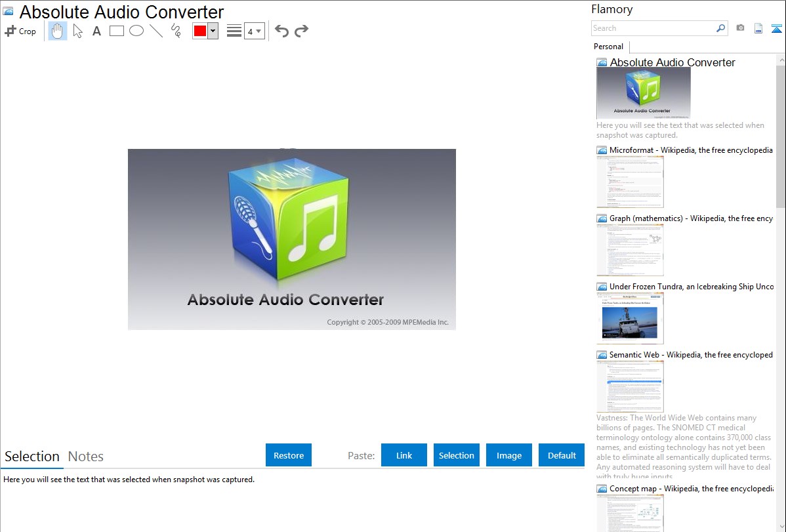Click the snapshot icon beside Under Frozen Tundra
This screenshot has height=532, width=786.
pyautogui.click(x=602, y=287)
